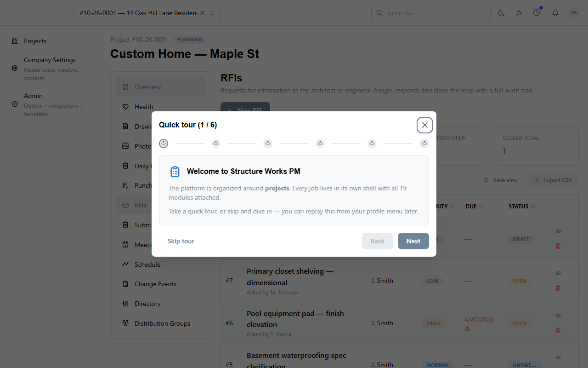Viewport: 588px width, 368px height.
Task: Jump to the fourth tour step indicator
Action: pyautogui.click(x=320, y=144)
